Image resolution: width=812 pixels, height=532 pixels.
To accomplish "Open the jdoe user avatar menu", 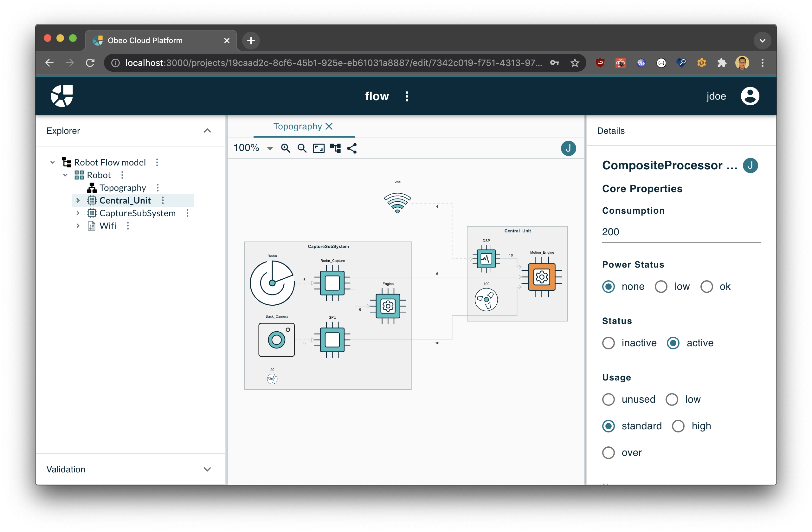I will coord(750,96).
